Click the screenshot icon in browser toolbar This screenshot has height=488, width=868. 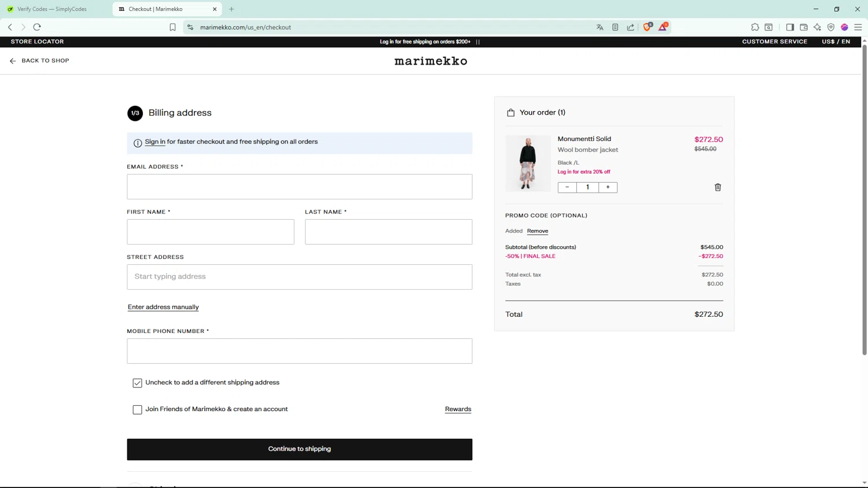click(768, 27)
